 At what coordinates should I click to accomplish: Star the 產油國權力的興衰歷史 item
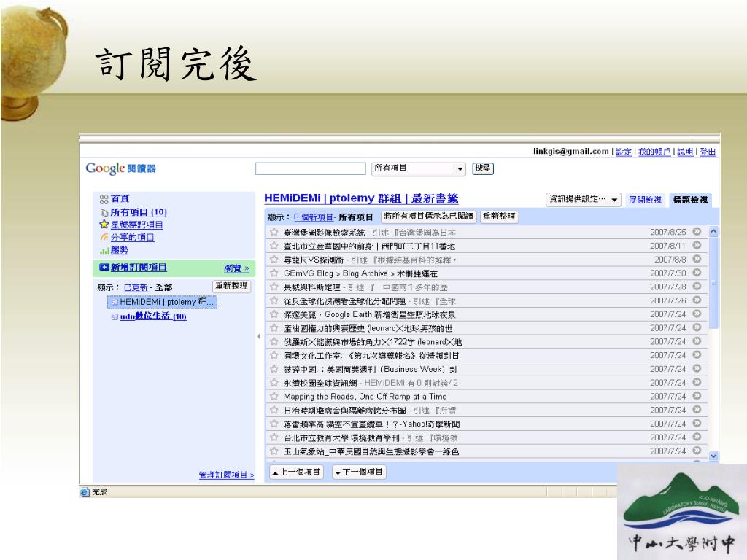(x=274, y=328)
